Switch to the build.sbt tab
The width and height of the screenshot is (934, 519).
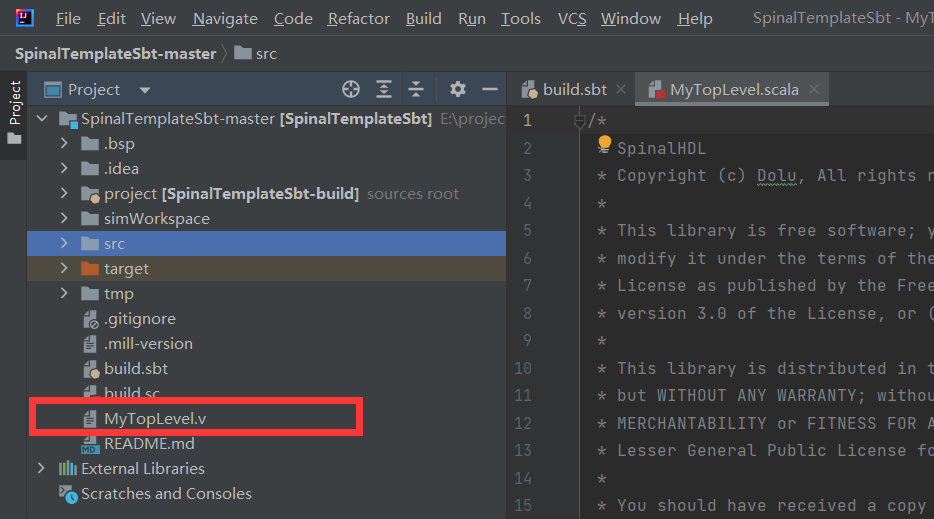point(574,89)
